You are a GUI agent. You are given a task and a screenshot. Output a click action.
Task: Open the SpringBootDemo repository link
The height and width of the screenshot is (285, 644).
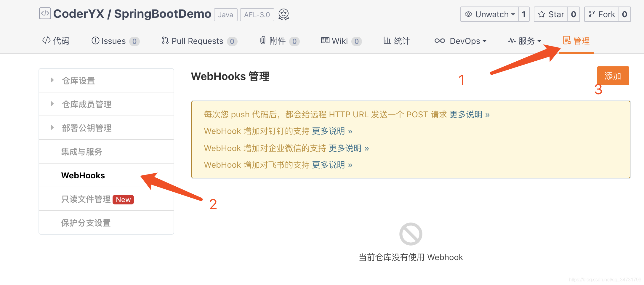pyautogui.click(x=163, y=14)
